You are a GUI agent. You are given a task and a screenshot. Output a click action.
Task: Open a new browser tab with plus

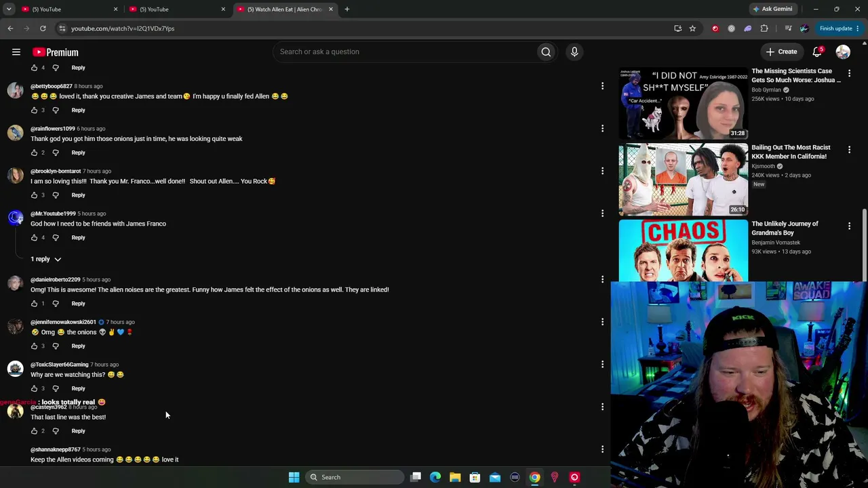tap(347, 9)
